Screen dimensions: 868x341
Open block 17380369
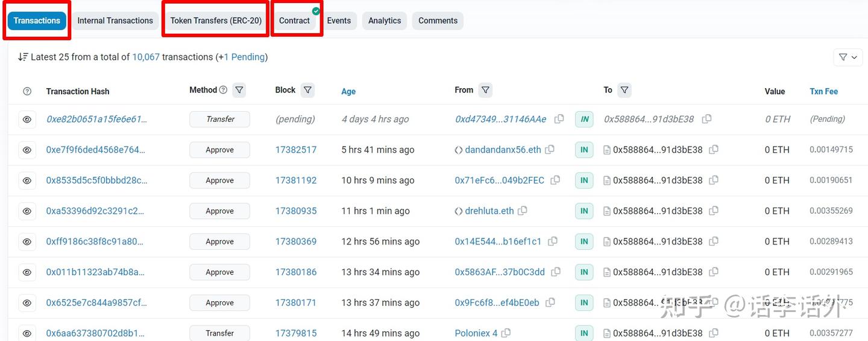pyautogui.click(x=296, y=241)
